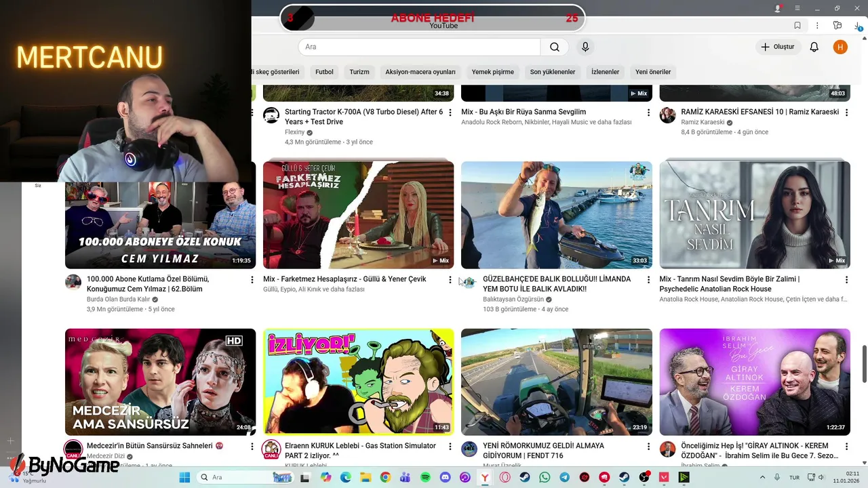Open the Burda Olan Burda Kalır channel avatar
Image resolution: width=868 pixels, height=488 pixels.
click(x=73, y=282)
